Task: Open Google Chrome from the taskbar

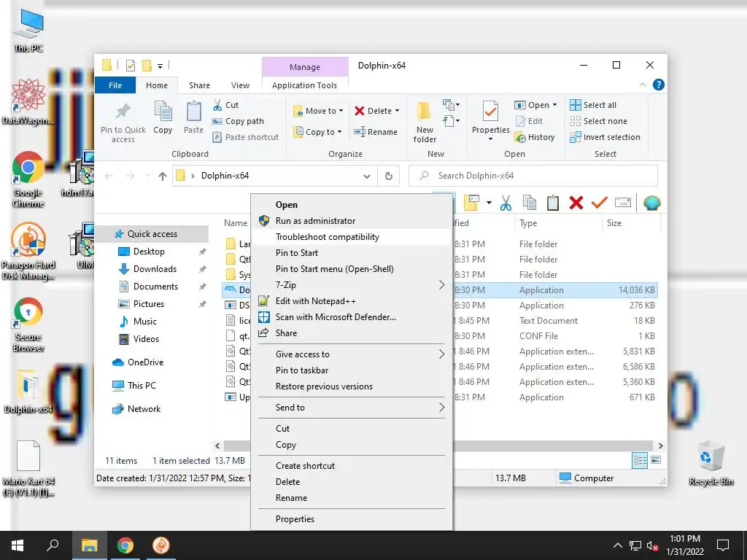Action: [x=125, y=545]
